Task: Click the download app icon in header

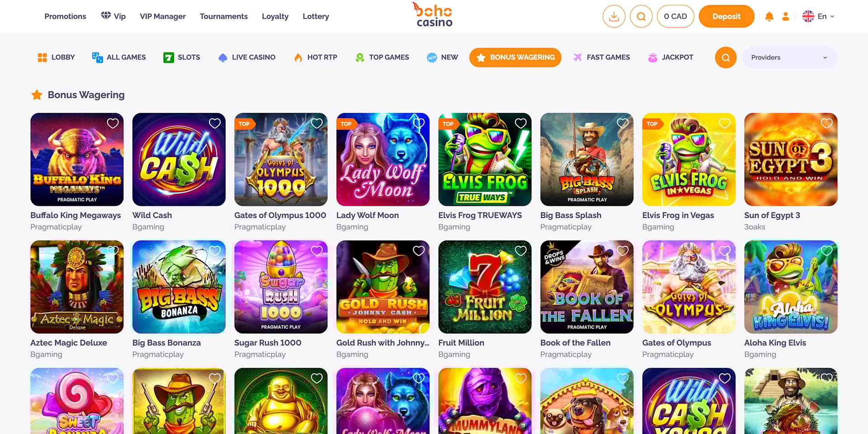Action: [x=614, y=16]
